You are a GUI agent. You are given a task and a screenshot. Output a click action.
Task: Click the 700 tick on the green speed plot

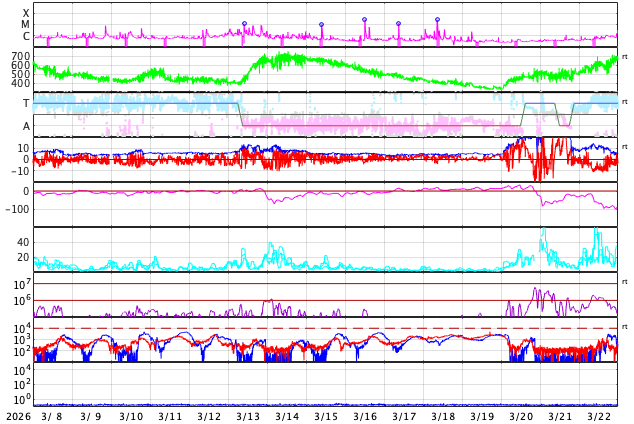coord(20,56)
